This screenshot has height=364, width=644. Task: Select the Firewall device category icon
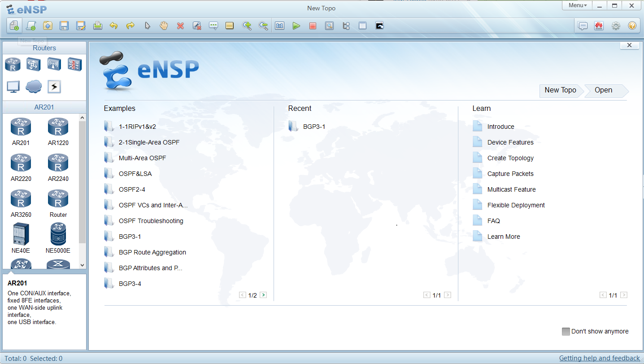click(x=74, y=65)
